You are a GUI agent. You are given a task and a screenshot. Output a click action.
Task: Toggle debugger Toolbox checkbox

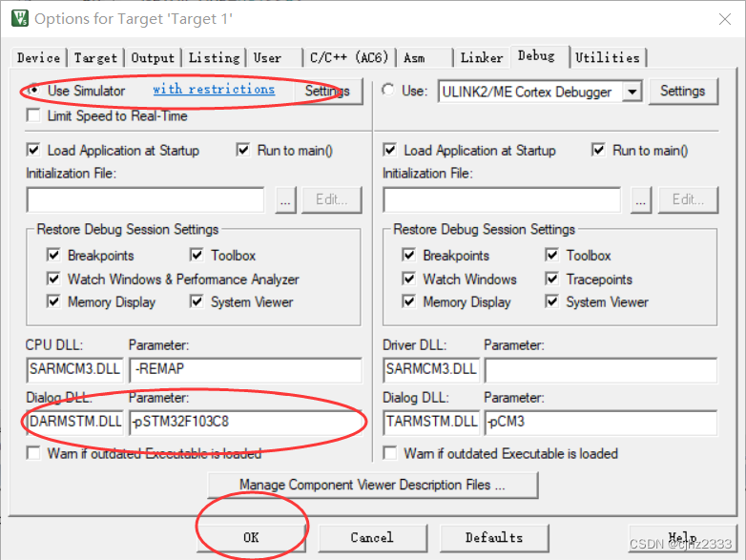[x=552, y=255]
